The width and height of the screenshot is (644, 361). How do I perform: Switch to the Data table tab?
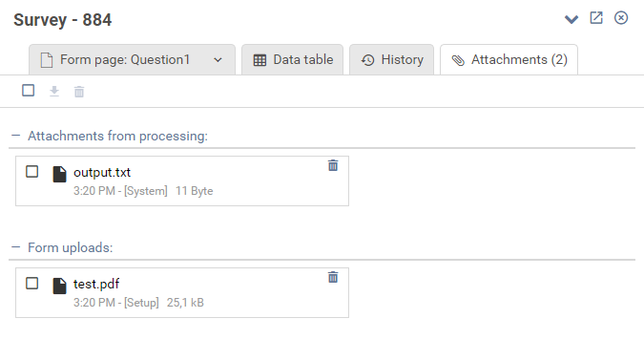(x=293, y=60)
